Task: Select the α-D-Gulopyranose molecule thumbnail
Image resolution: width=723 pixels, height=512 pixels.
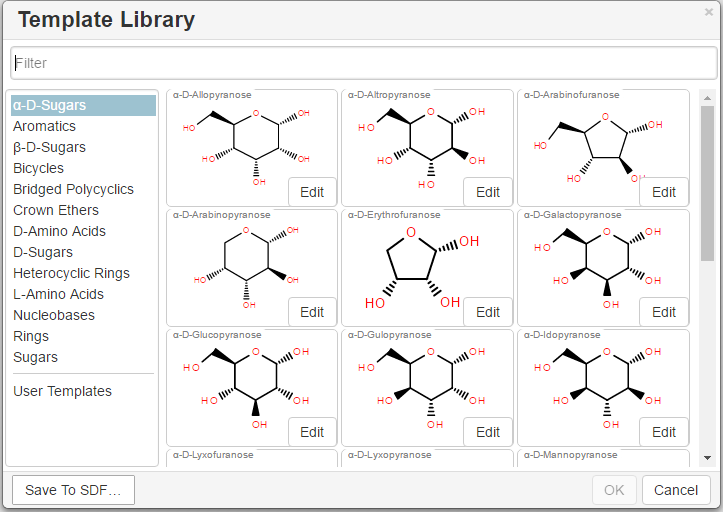Action: pos(416,380)
